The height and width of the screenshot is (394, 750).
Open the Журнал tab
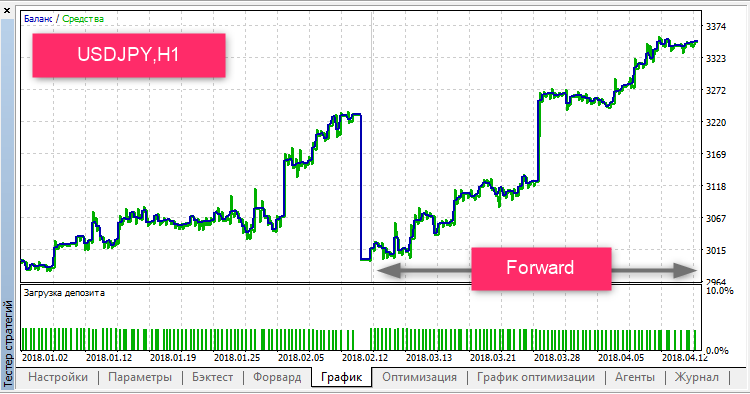click(x=696, y=377)
